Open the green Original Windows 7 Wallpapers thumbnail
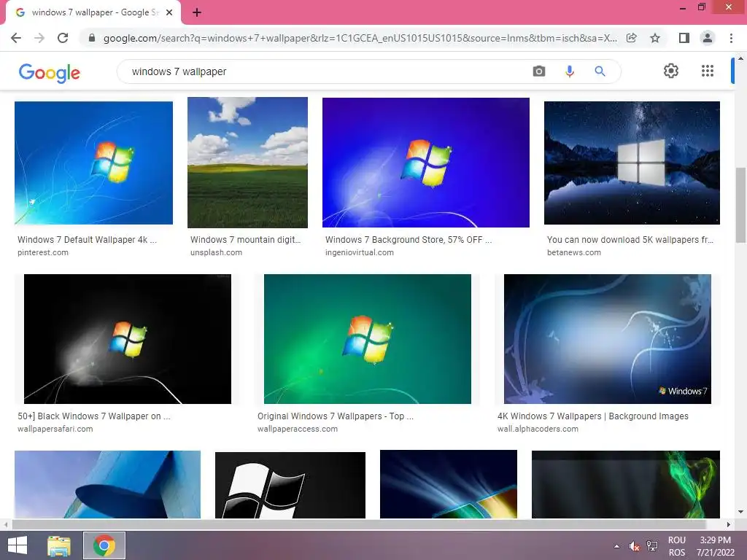 (368, 339)
